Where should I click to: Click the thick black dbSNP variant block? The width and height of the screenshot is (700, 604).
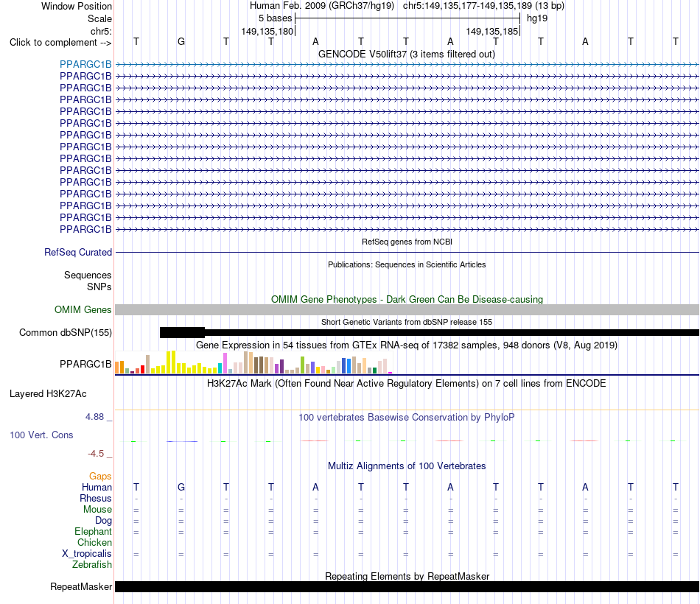(182, 333)
